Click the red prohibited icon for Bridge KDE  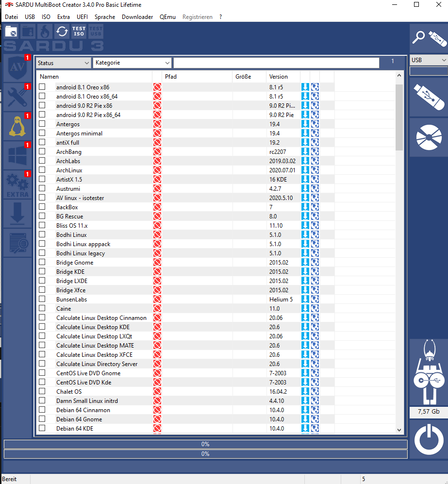point(157,272)
